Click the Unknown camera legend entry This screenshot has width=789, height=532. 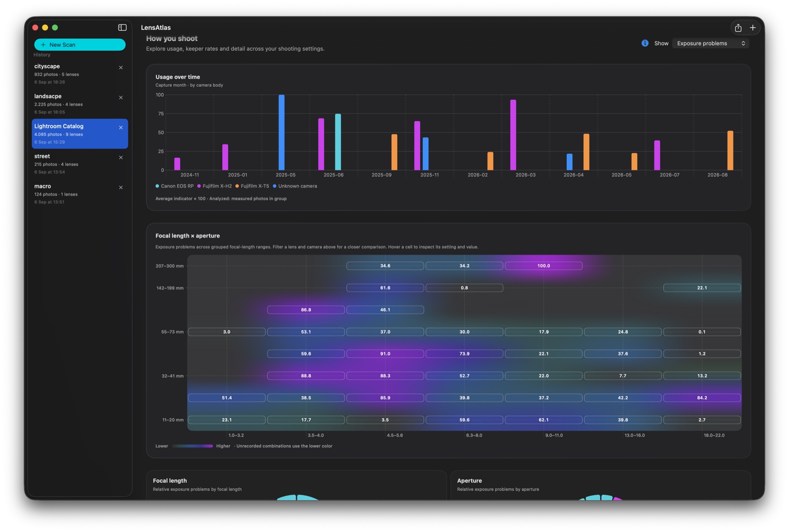(295, 186)
